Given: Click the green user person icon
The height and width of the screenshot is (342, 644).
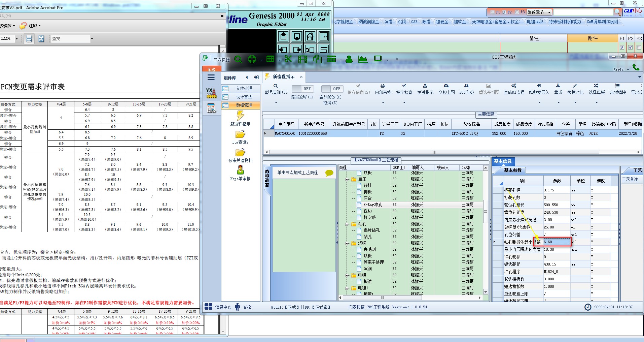Looking at the screenshot, I should click(x=349, y=59).
